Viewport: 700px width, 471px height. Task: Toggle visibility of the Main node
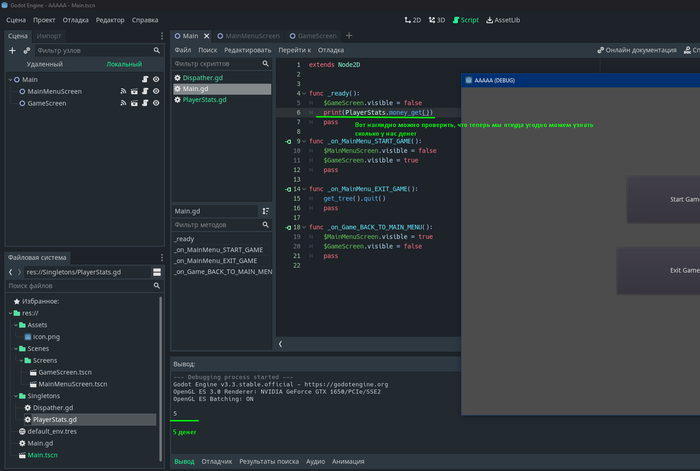point(156,78)
